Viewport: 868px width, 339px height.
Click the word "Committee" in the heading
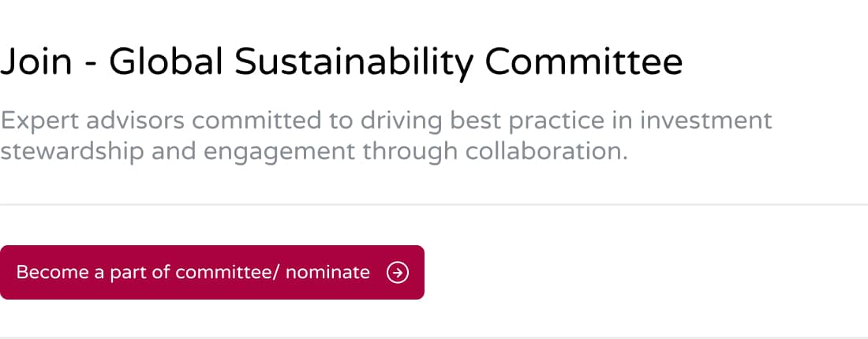click(x=584, y=63)
